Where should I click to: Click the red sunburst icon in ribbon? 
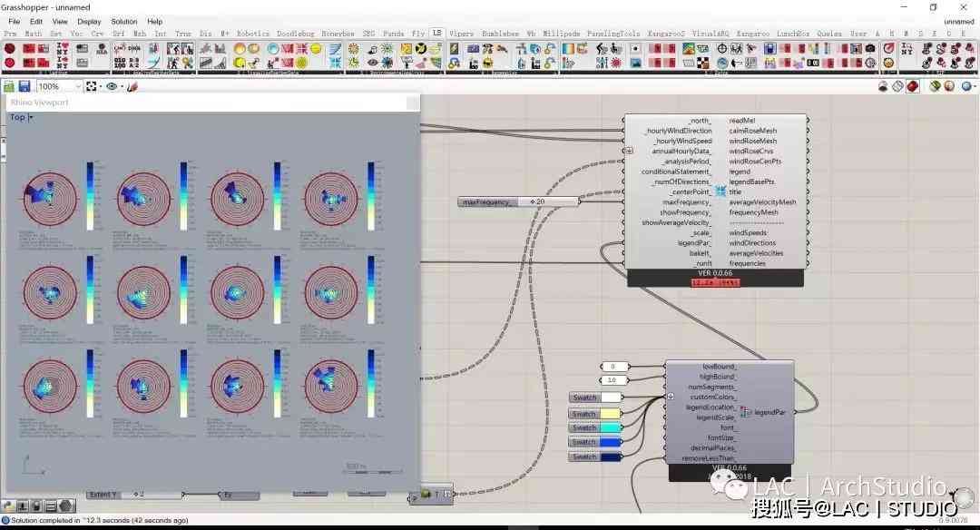point(616,63)
